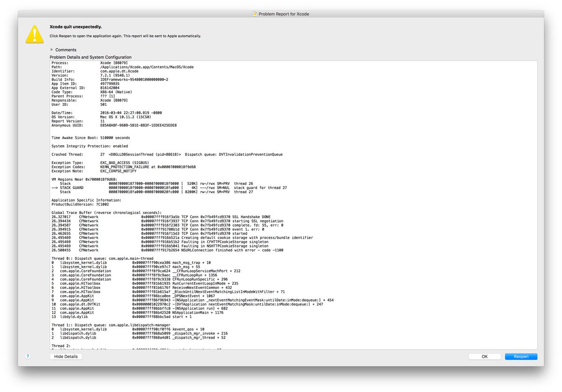Click the yellow warning triangle icon
Viewport: 562px width, 392px height.
click(x=35, y=34)
